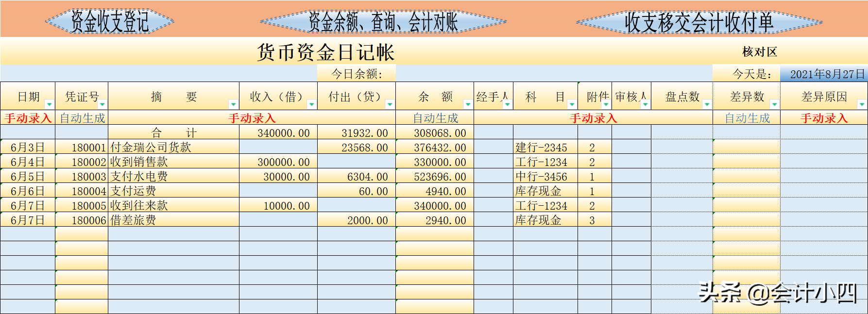Select the expense cell 2000.00
868x314 pixels.
357,220
